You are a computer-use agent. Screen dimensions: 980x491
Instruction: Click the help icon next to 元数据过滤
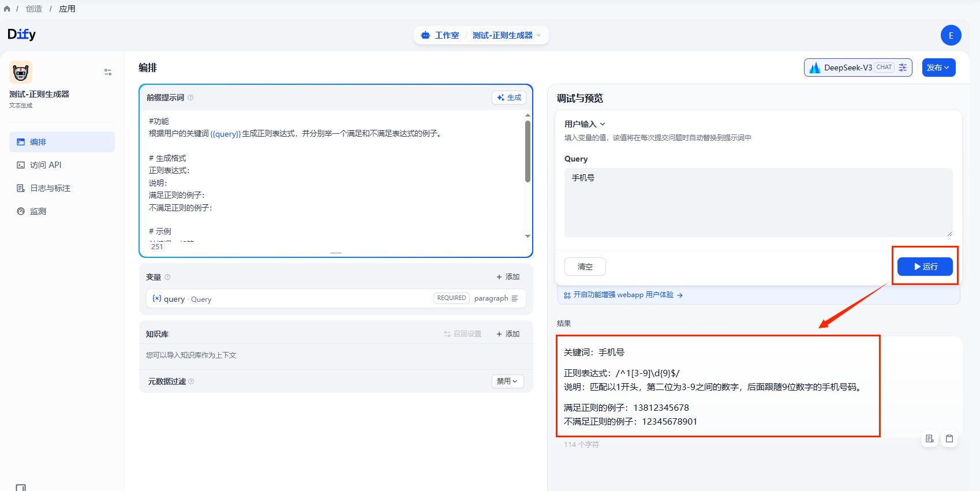click(x=191, y=381)
